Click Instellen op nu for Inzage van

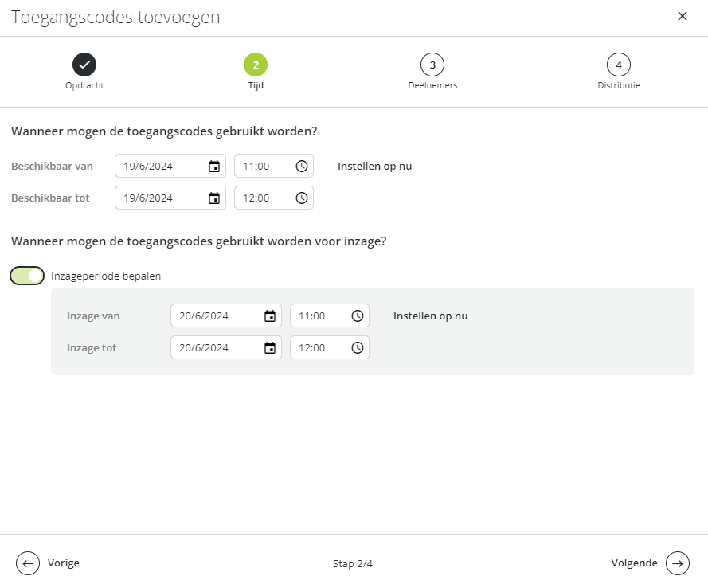(x=430, y=316)
